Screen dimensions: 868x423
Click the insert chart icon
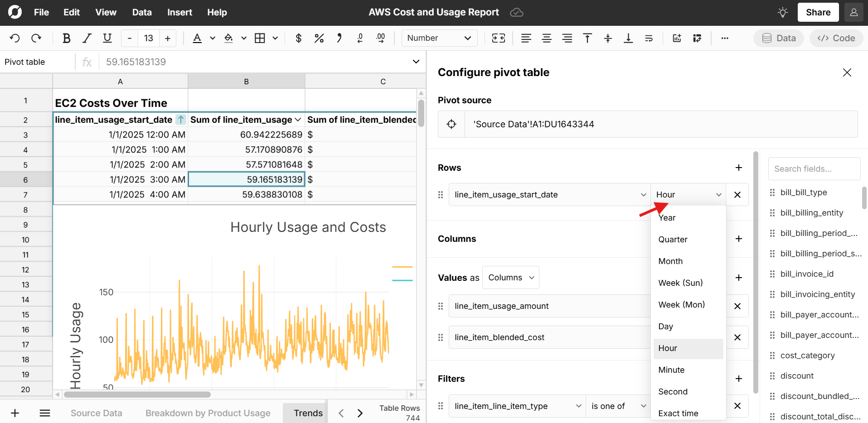point(677,38)
